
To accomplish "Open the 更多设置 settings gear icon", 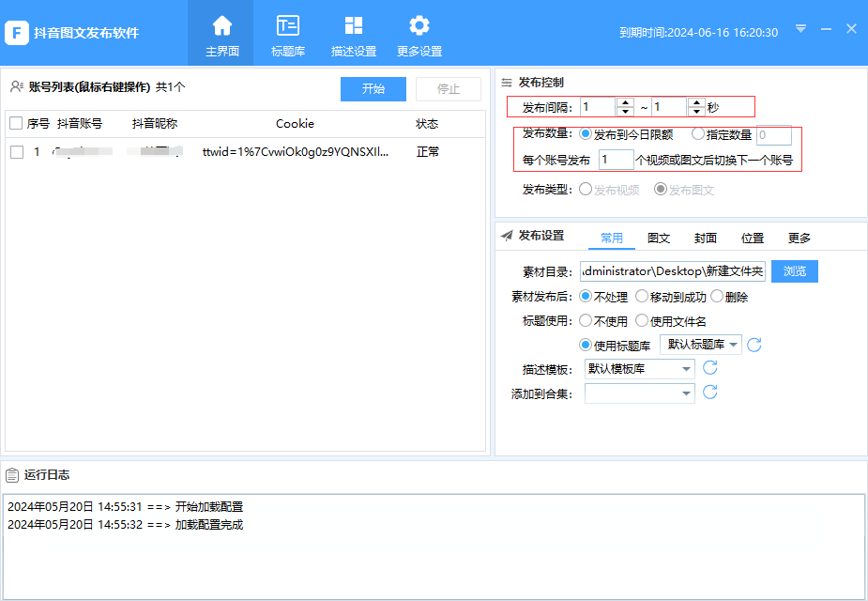I will coord(419,25).
